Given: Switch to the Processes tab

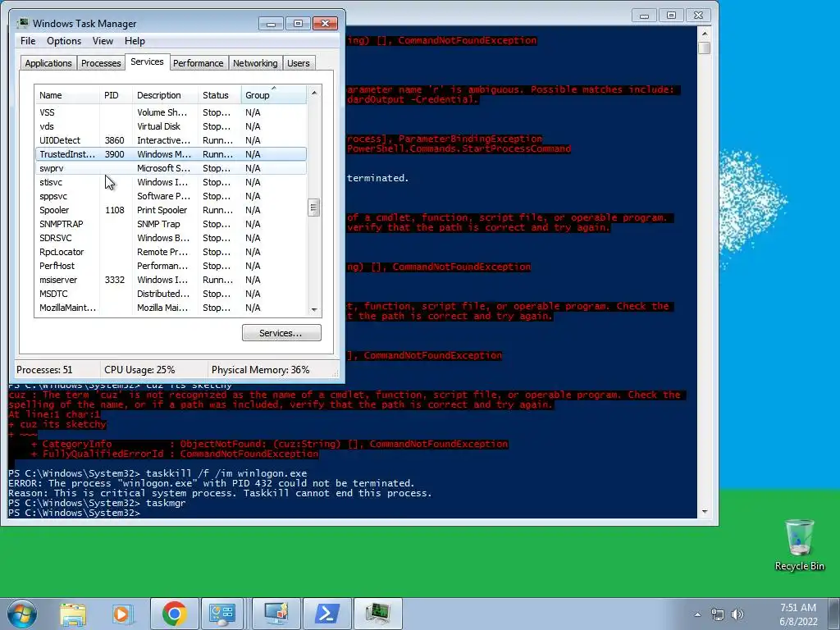Looking at the screenshot, I should click(x=101, y=63).
